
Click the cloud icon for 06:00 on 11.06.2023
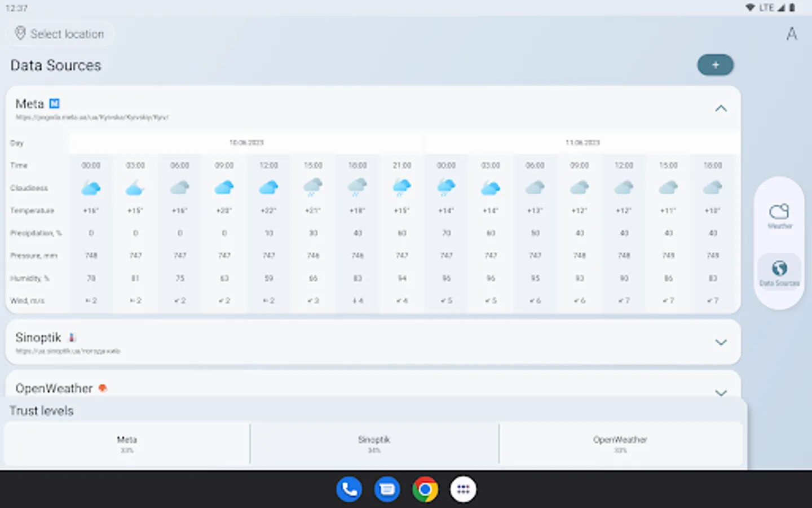click(535, 187)
